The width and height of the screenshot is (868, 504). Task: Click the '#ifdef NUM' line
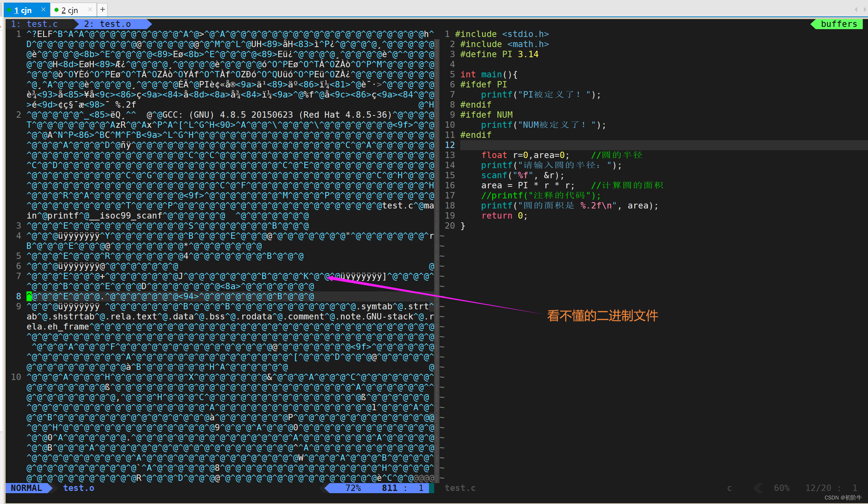tap(486, 115)
